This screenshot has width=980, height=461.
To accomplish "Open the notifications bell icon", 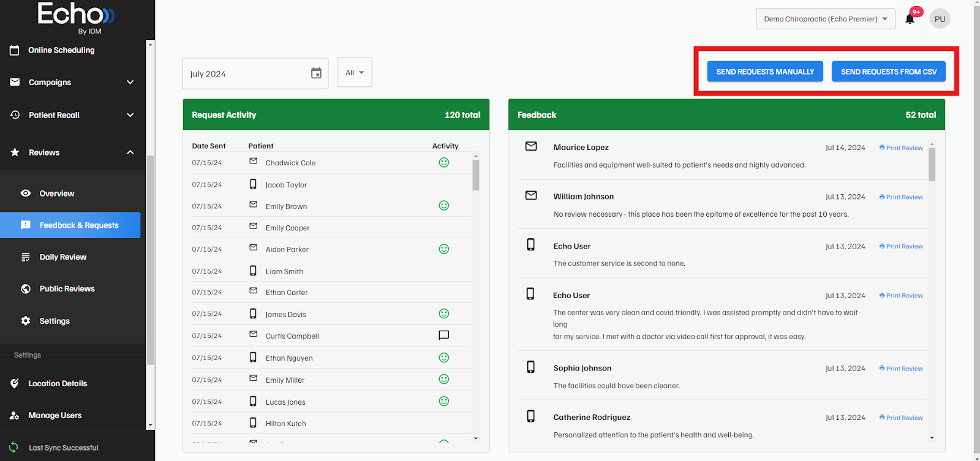I will coord(910,19).
